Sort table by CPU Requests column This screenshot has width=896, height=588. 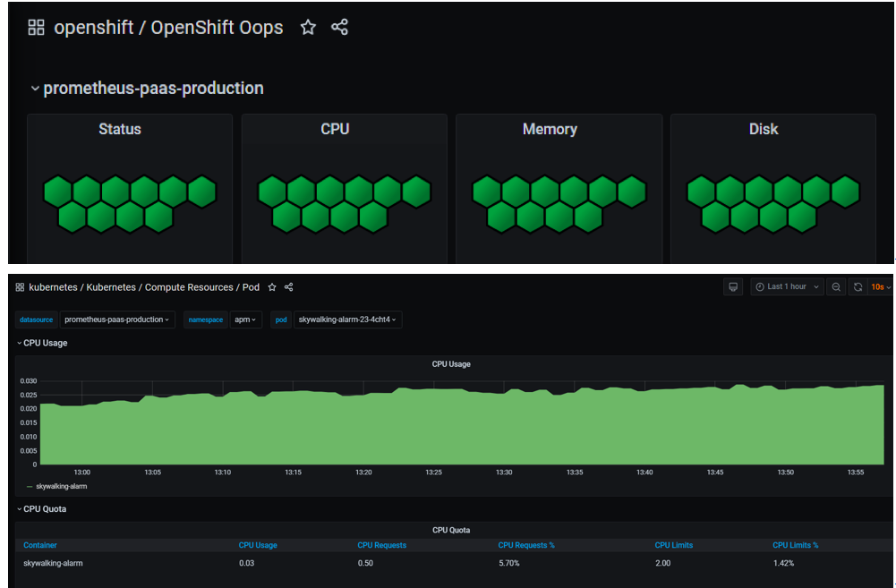[381, 545]
